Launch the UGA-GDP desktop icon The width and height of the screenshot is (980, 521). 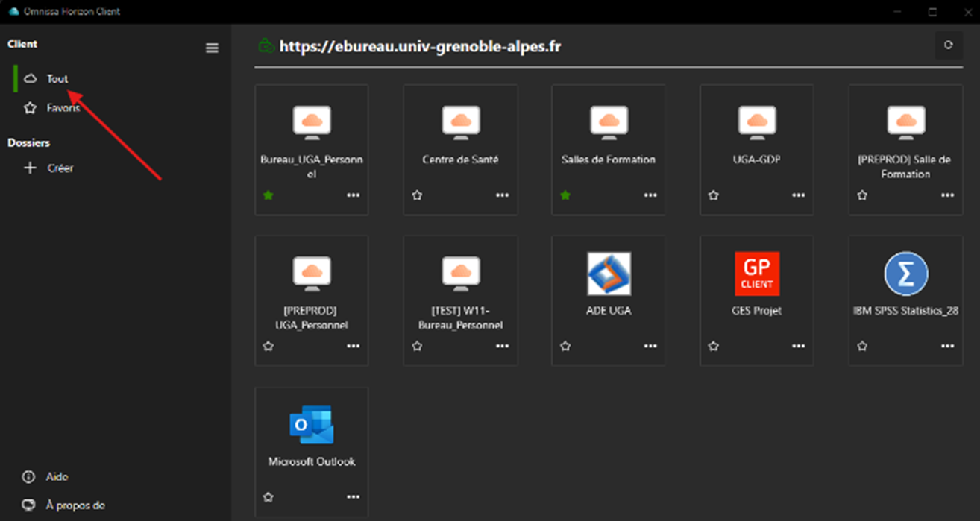click(757, 123)
